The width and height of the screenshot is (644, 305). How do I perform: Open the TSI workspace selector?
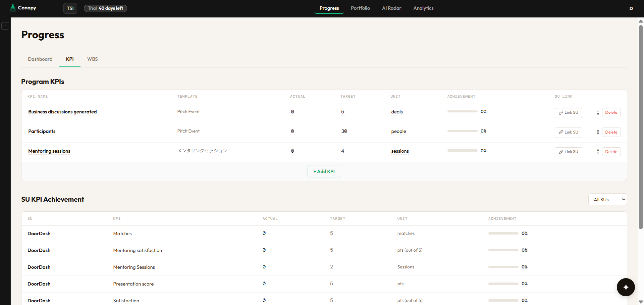click(70, 8)
